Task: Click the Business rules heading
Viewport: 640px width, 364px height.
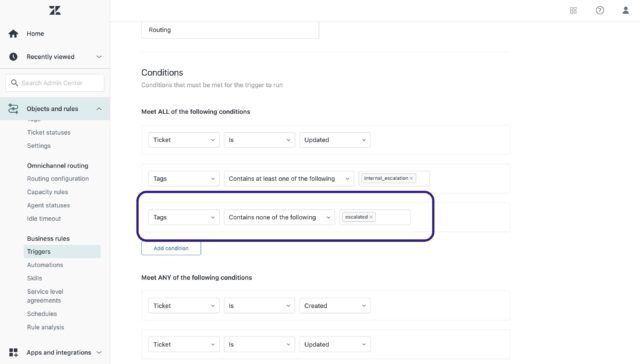Action: click(x=48, y=238)
